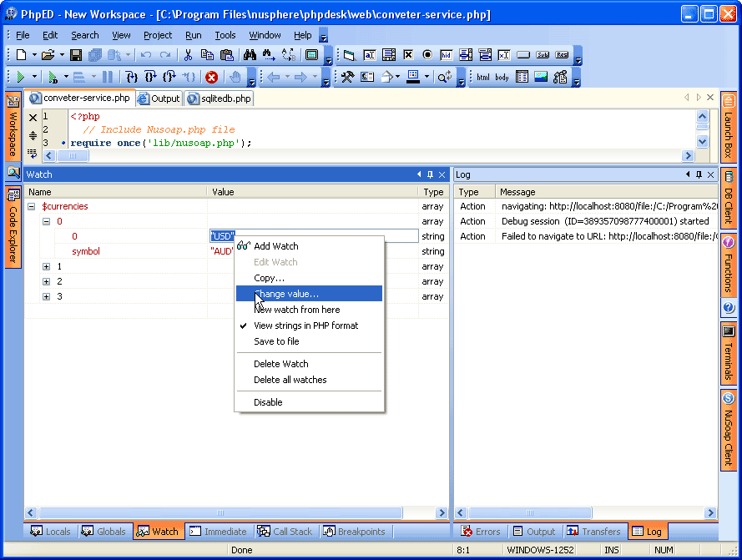Click the Step Into debug icon
This screenshot has width=742, height=560.
pos(132,77)
